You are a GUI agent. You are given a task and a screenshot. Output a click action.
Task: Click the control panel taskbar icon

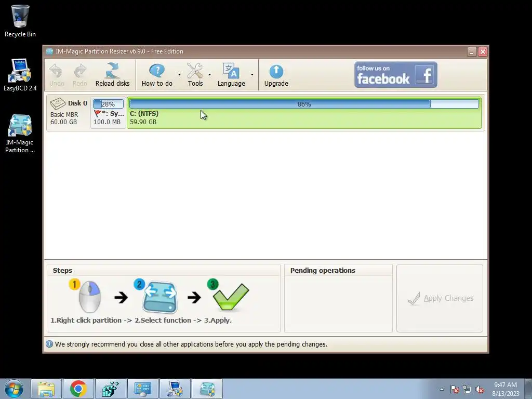[x=143, y=389]
